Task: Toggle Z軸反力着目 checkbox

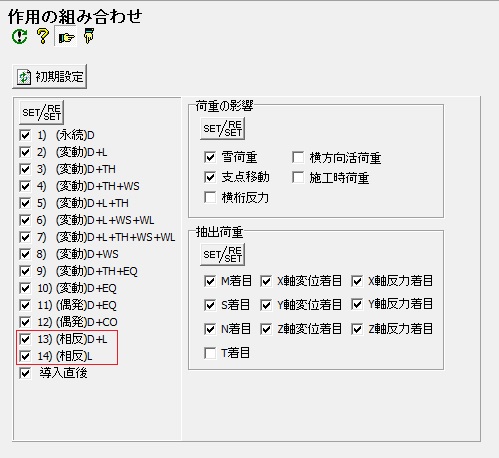Action: [x=357, y=329]
